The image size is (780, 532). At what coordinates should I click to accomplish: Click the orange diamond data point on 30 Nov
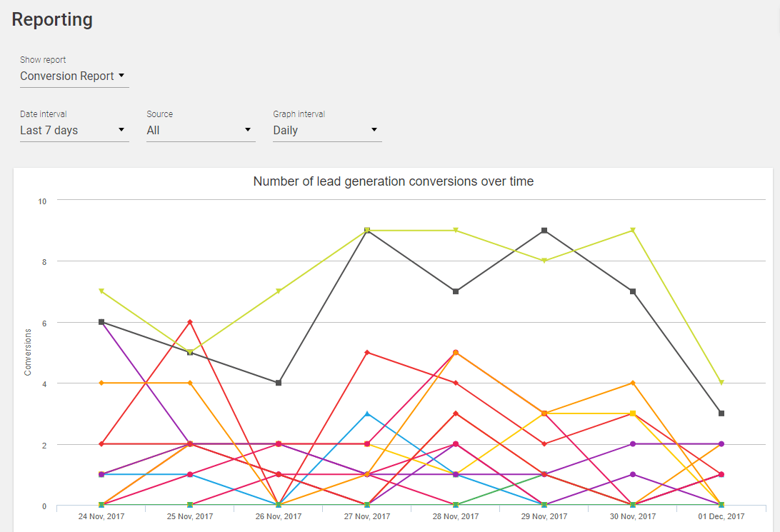[x=633, y=383]
